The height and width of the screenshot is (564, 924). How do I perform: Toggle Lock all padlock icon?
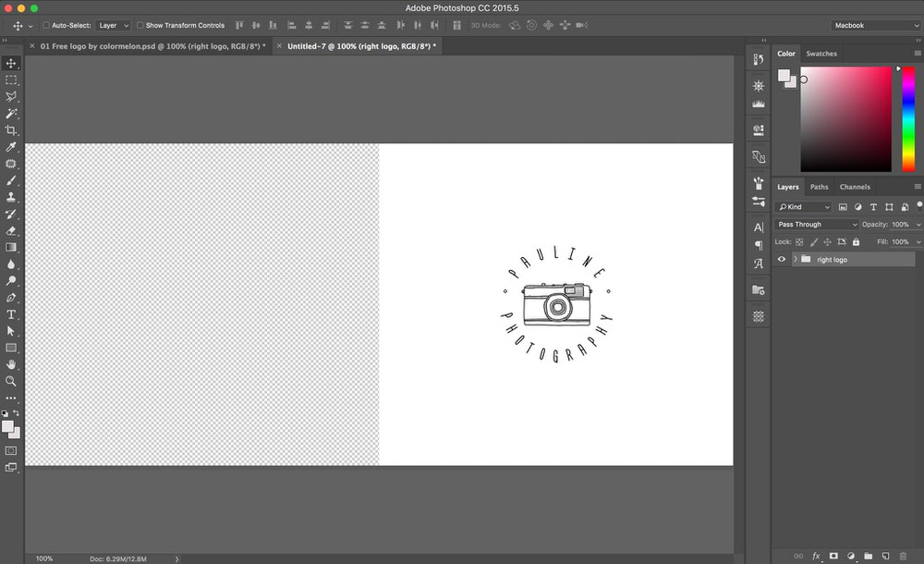tap(857, 242)
